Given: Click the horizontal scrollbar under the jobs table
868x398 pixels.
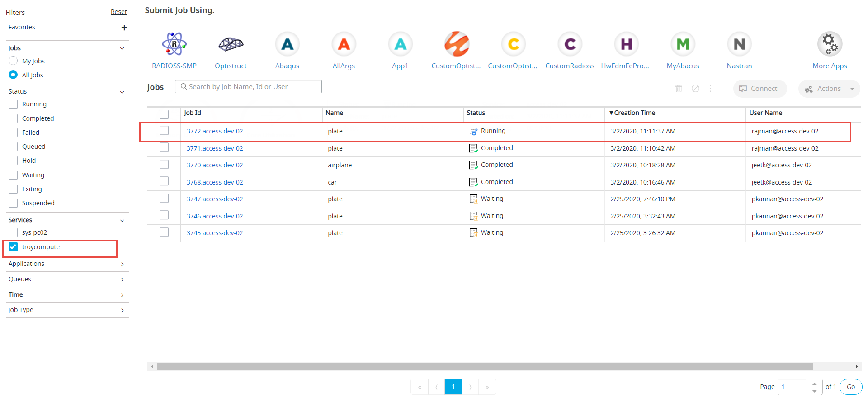Looking at the screenshot, I should pyautogui.click(x=485, y=366).
